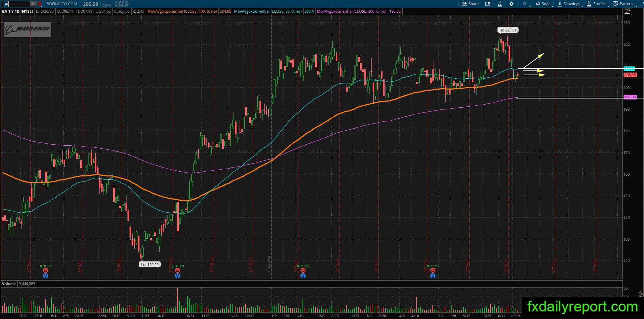
Task: Open the Drawings menu
Action: [569, 4]
